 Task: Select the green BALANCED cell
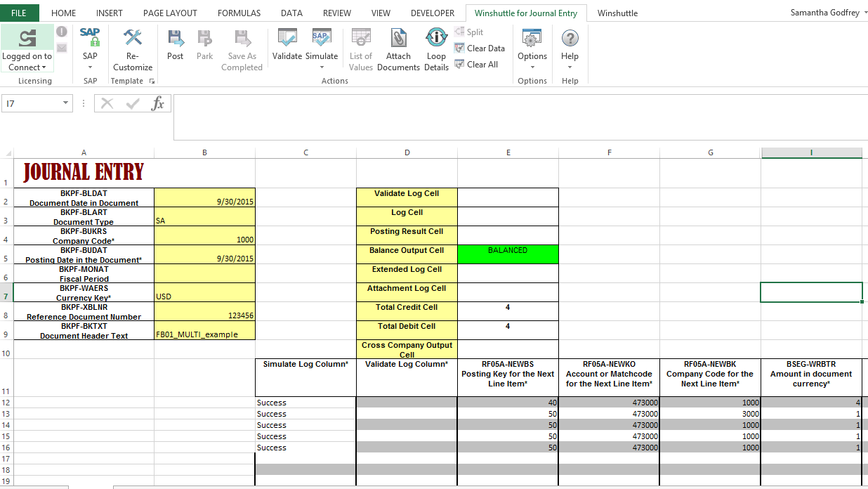[508, 254]
